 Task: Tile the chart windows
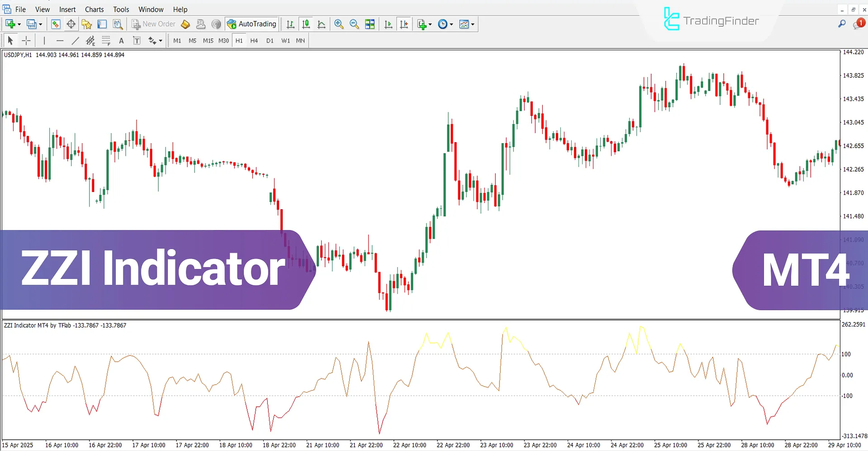click(x=370, y=24)
